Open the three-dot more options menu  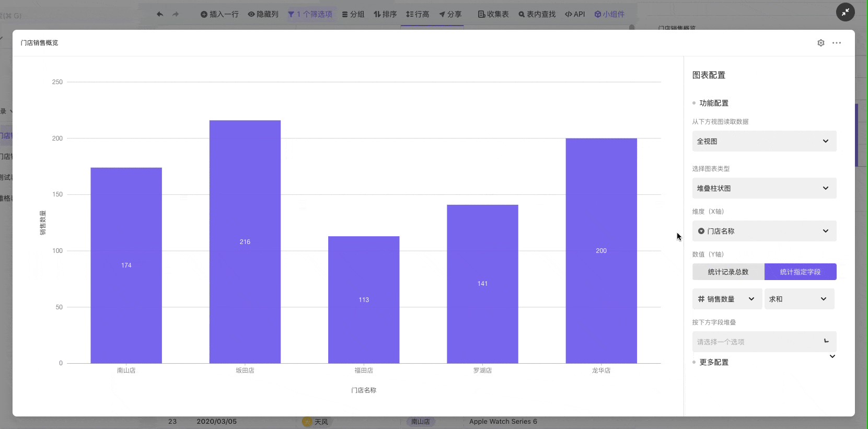pyautogui.click(x=837, y=43)
